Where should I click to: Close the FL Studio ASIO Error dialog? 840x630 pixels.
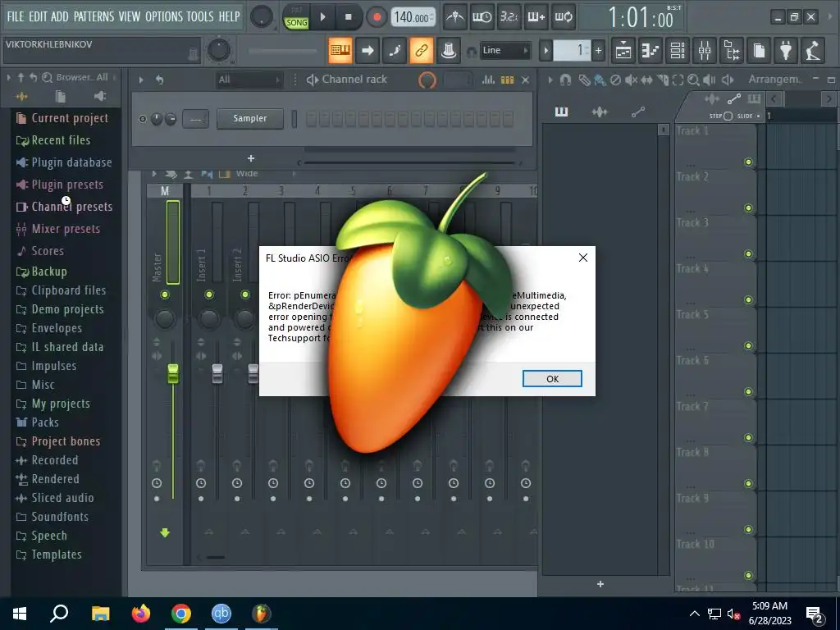coord(583,258)
